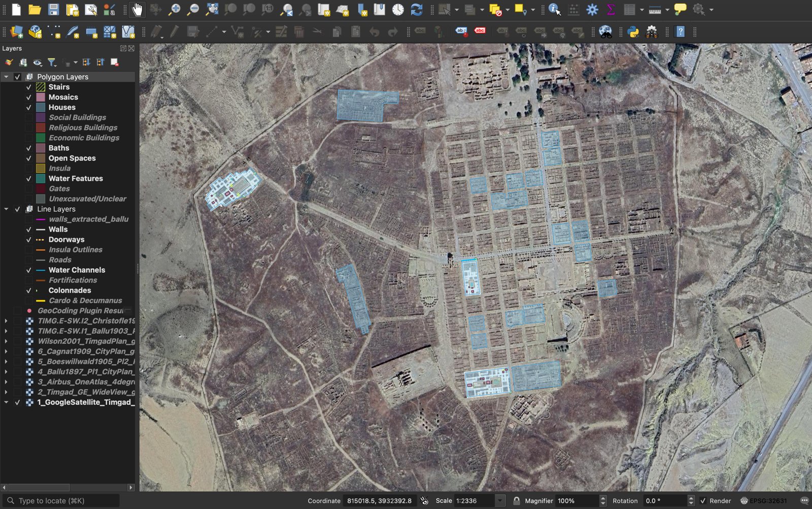The image size is (812, 509).
Task: Collapse the Line Layers group
Action: tap(6, 209)
